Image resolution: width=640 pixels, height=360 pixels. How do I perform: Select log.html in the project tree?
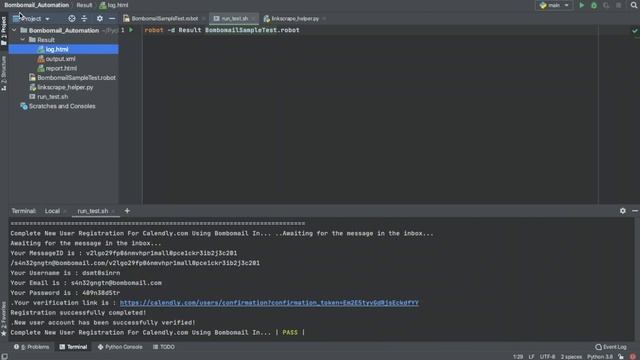pos(57,49)
